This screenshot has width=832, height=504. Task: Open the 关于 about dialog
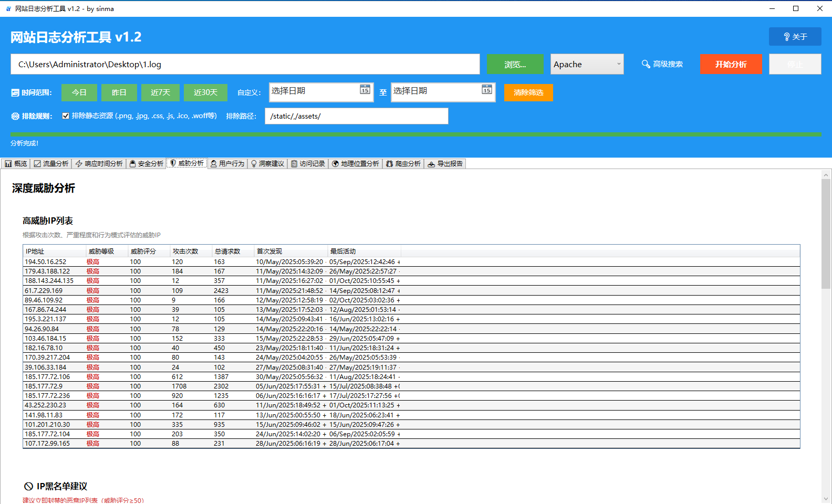coord(795,37)
